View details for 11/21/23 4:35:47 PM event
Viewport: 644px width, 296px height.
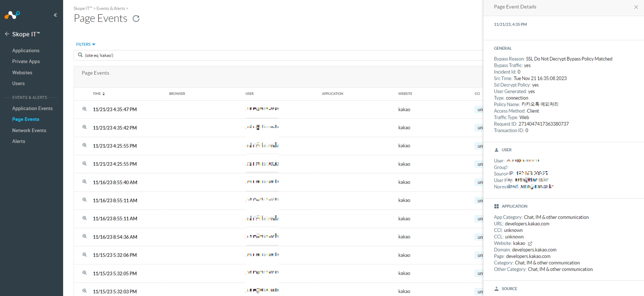pos(84,109)
